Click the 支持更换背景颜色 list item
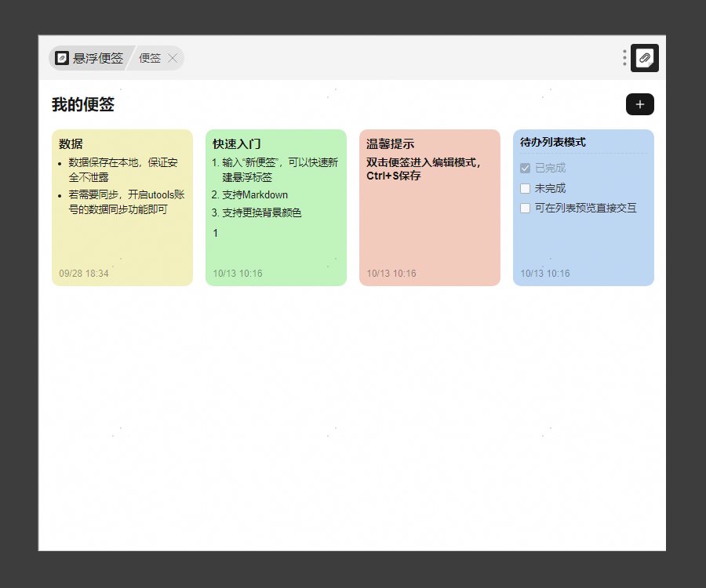Image resolution: width=706 pixels, height=588 pixels. [x=261, y=212]
